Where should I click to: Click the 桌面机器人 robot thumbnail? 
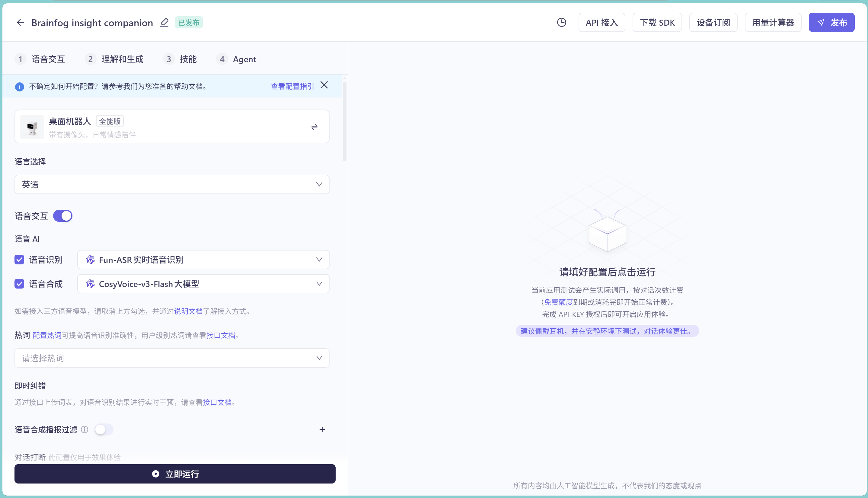tap(32, 127)
